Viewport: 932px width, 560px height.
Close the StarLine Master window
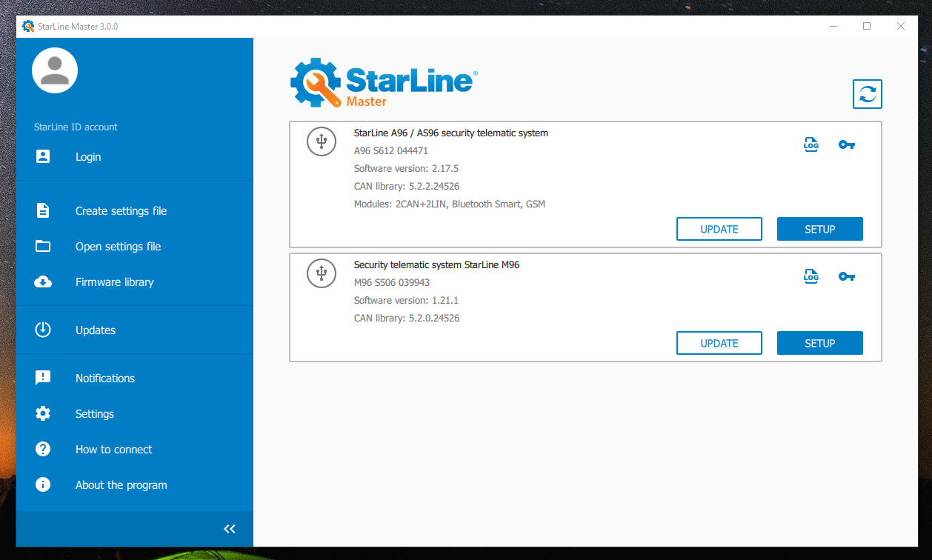pyautogui.click(x=901, y=26)
